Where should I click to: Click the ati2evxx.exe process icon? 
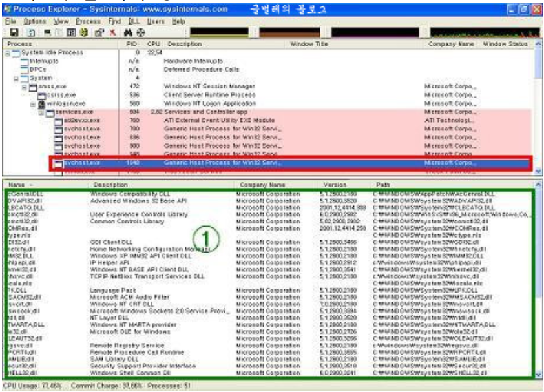(x=59, y=121)
